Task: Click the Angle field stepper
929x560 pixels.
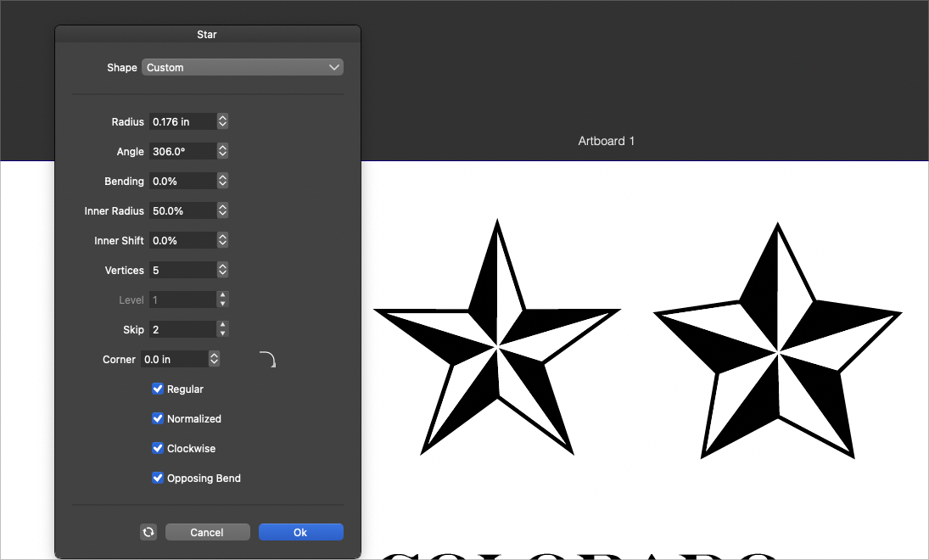Action: 222,152
